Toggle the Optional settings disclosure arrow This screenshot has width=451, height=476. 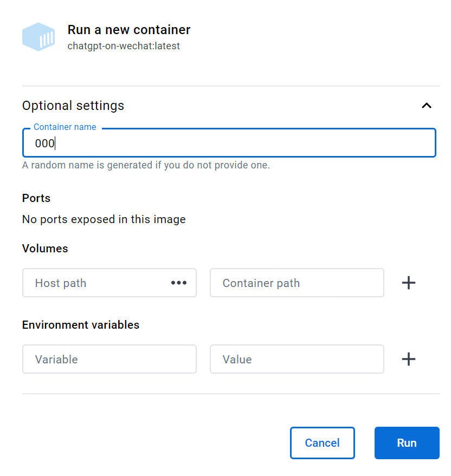pos(427,106)
